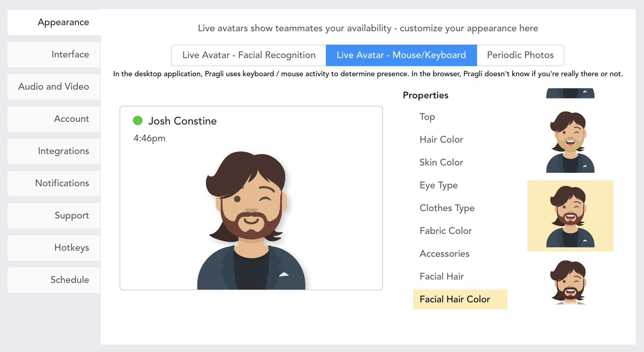Viewport: 644px width, 352px height.
Task: Select the Skin Color property
Action: (x=441, y=162)
